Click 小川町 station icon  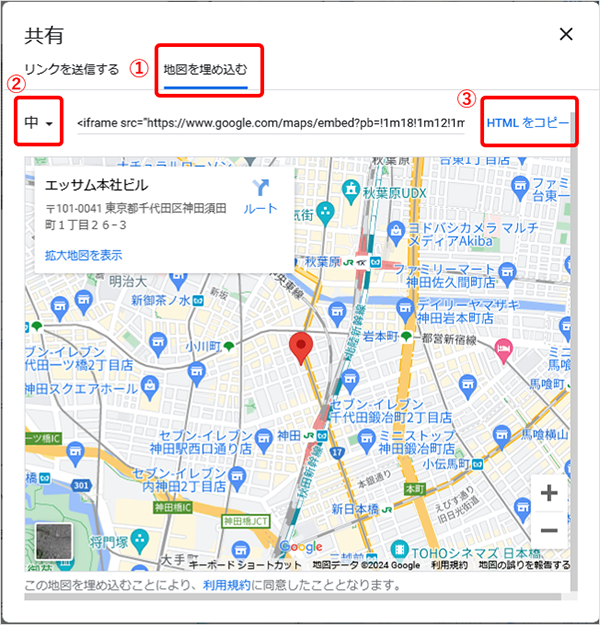(229, 346)
